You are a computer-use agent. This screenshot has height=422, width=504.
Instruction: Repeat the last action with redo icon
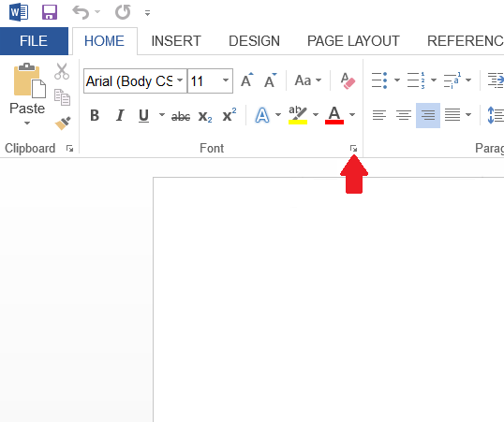click(123, 12)
